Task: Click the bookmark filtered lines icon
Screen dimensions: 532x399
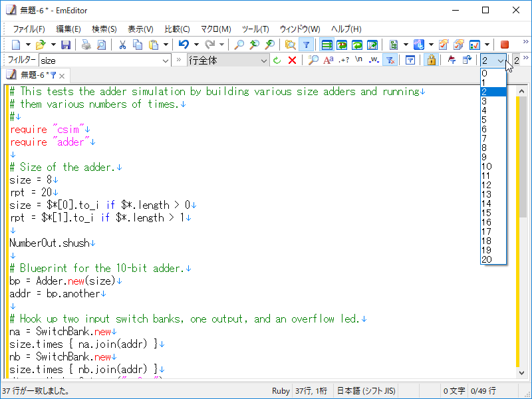Action: [x=452, y=61]
